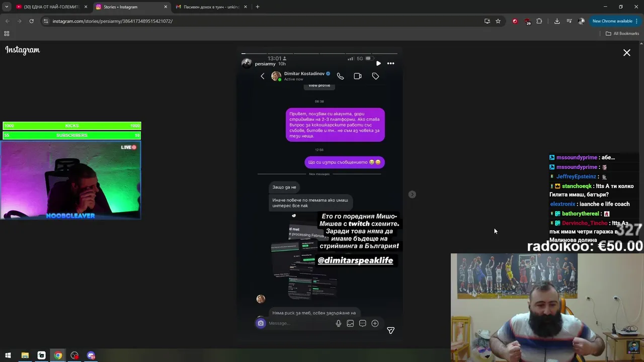Open the story more-options menu
The height and width of the screenshot is (362, 644).
click(x=390, y=63)
